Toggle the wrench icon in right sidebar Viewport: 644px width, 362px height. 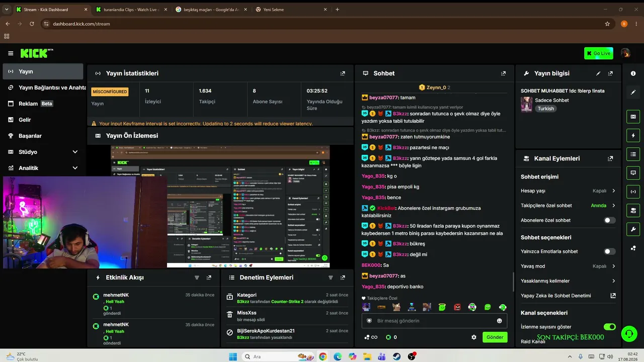click(x=633, y=229)
